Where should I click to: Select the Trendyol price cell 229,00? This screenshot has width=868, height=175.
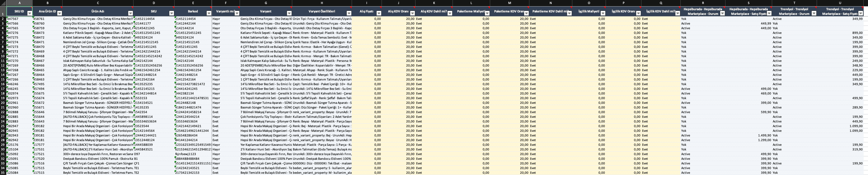(x=840, y=70)
